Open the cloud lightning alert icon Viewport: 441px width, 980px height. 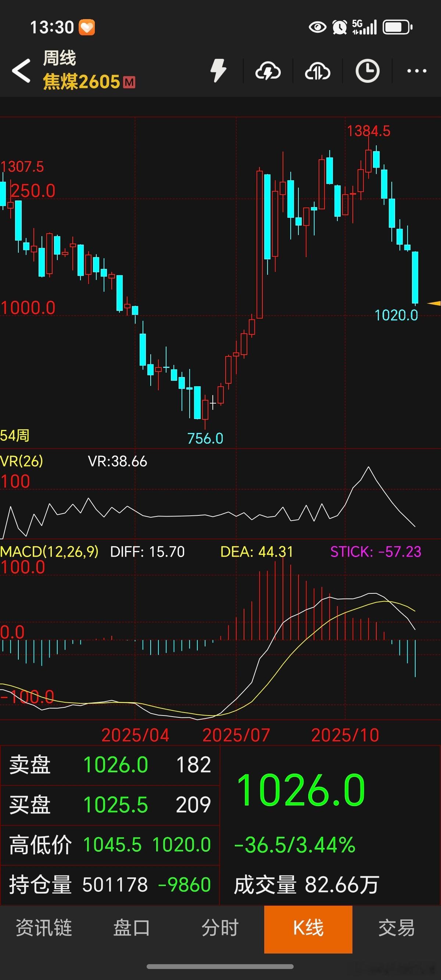click(268, 71)
